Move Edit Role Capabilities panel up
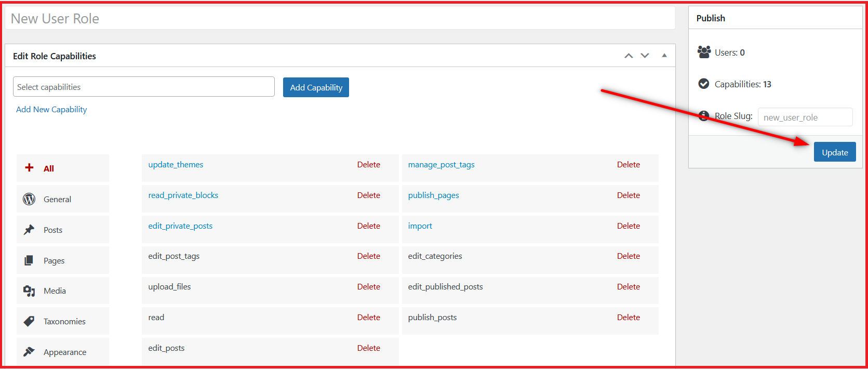868x369 pixels. click(629, 56)
